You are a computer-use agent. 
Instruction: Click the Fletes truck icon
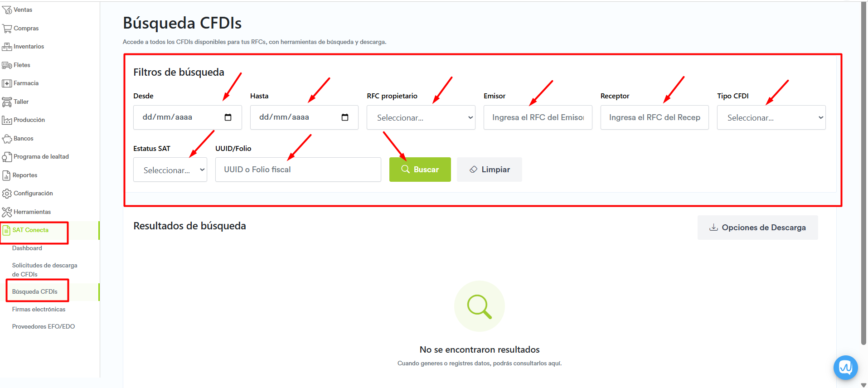(7, 65)
